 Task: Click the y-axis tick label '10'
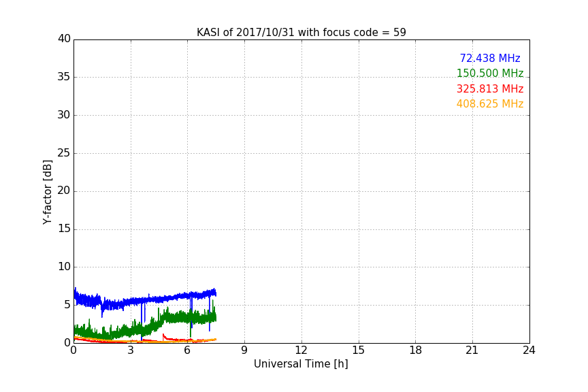click(64, 267)
